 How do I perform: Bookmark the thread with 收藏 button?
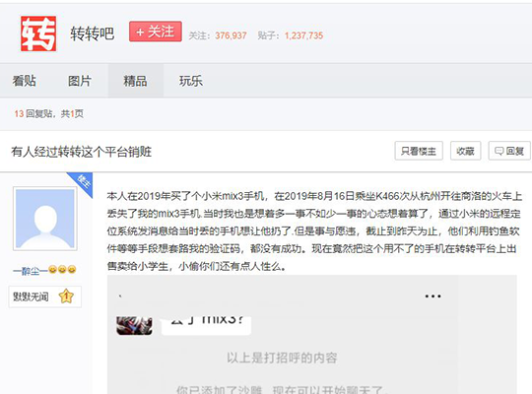[x=465, y=151]
